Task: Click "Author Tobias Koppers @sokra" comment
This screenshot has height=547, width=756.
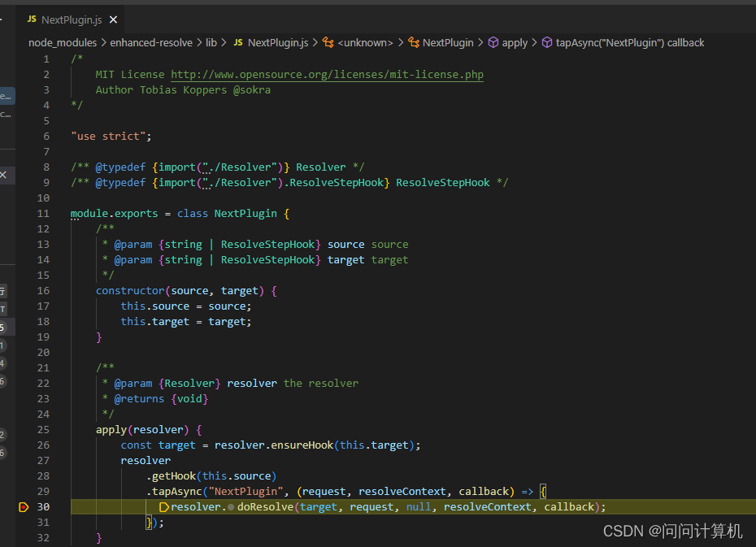Action: (x=183, y=90)
